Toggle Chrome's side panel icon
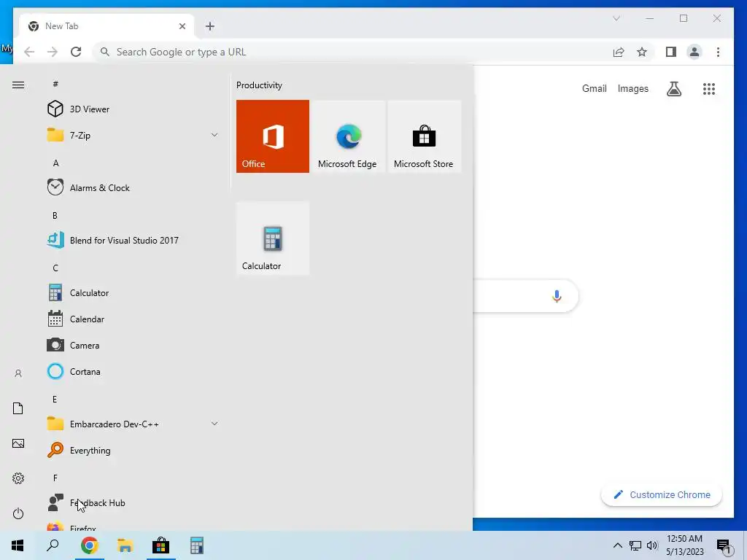 671,52
